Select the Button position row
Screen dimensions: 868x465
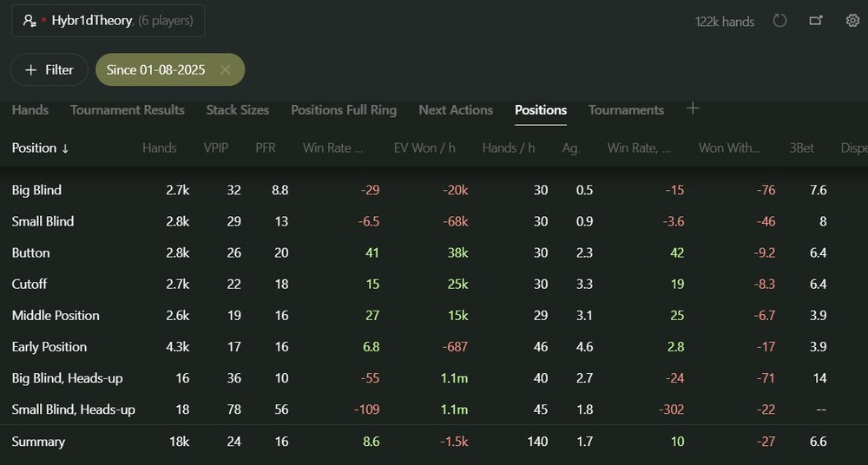coord(434,253)
